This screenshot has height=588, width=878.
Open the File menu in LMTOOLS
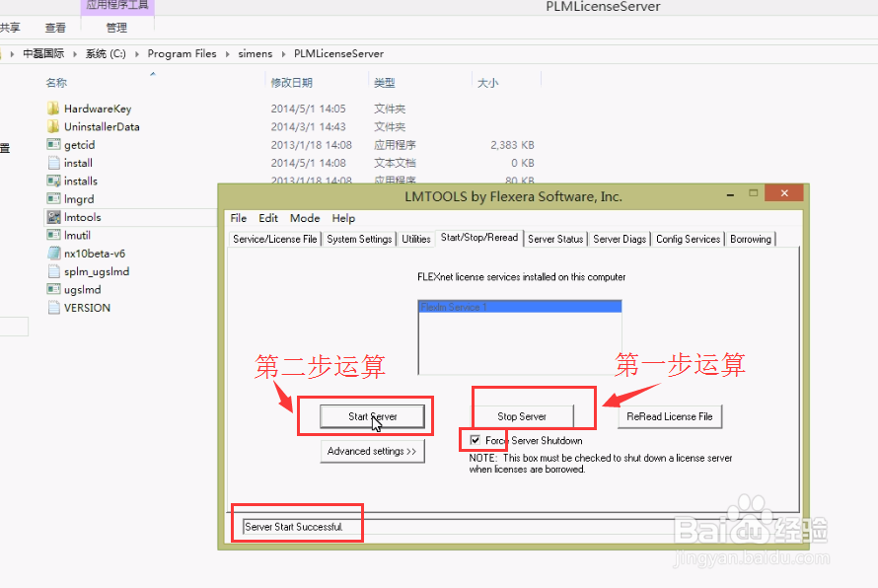click(239, 218)
